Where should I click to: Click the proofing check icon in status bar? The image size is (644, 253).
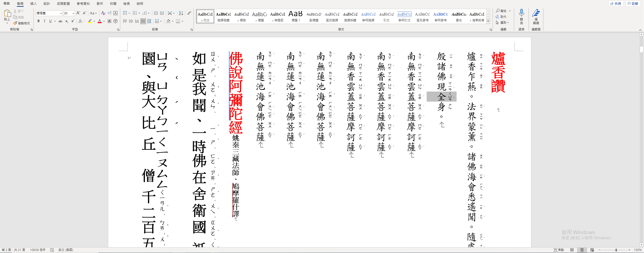(x=52, y=250)
